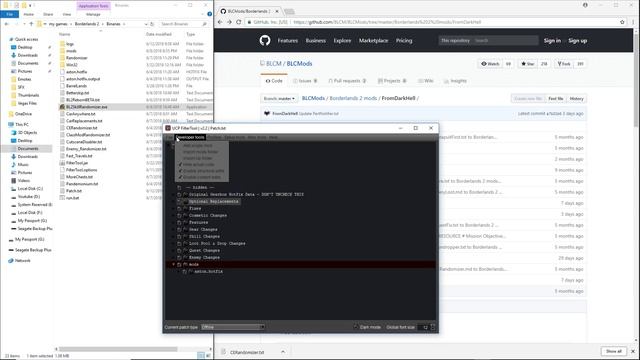Click the GitHub octocat logo
The width and height of the screenshot is (640, 360).
pos(265,40)
